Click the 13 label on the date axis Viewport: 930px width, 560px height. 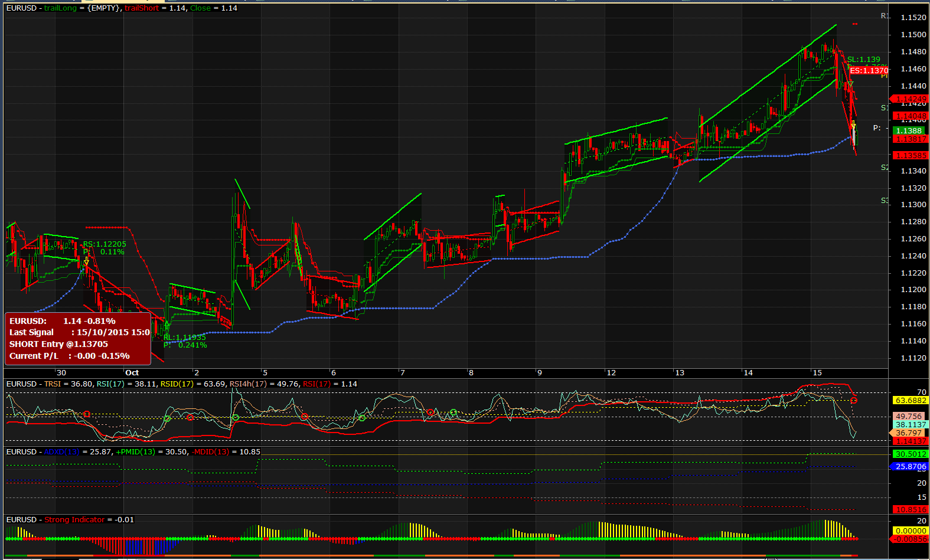(680, 373)
